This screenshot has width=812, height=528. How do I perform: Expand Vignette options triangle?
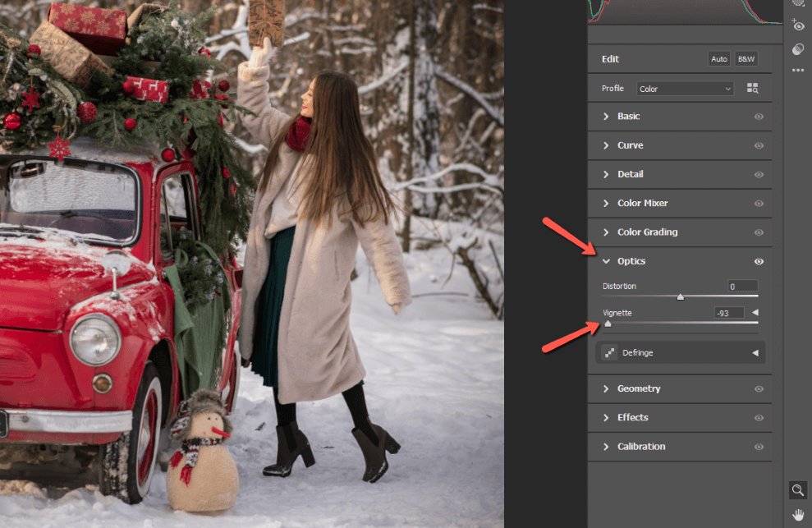pos(755,312)
